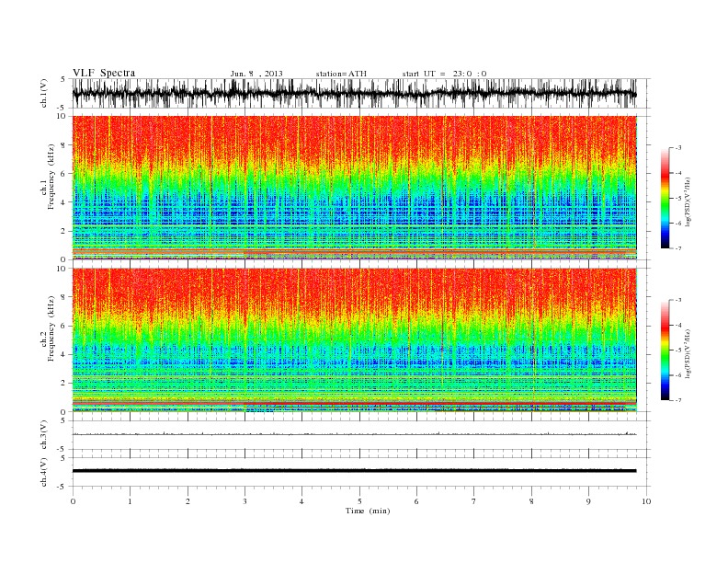Select the "start UT = 23:0 :0" text
Image resolution: width=728 pixels, height=563 pixels.
tap(444, 74)
